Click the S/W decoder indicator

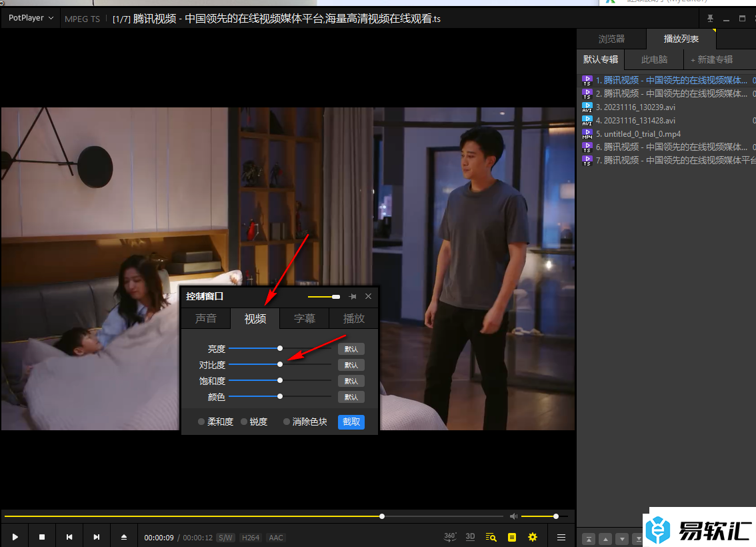point(225,538)
